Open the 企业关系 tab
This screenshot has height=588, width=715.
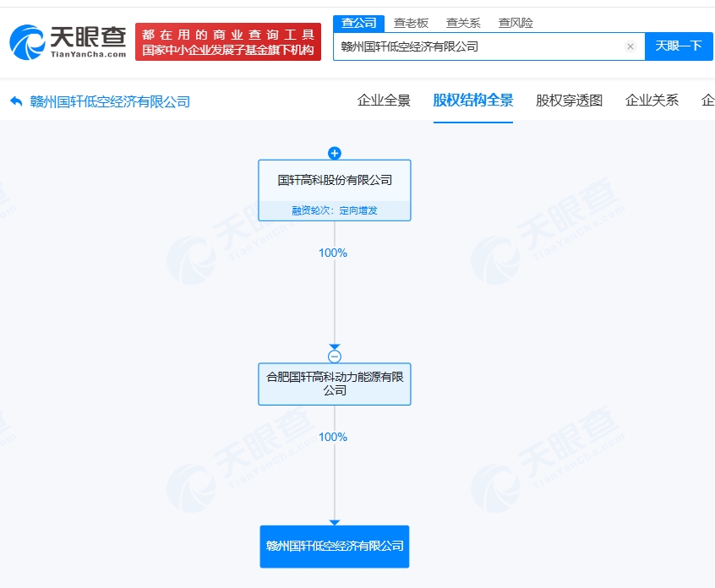(x=652, y=101)
